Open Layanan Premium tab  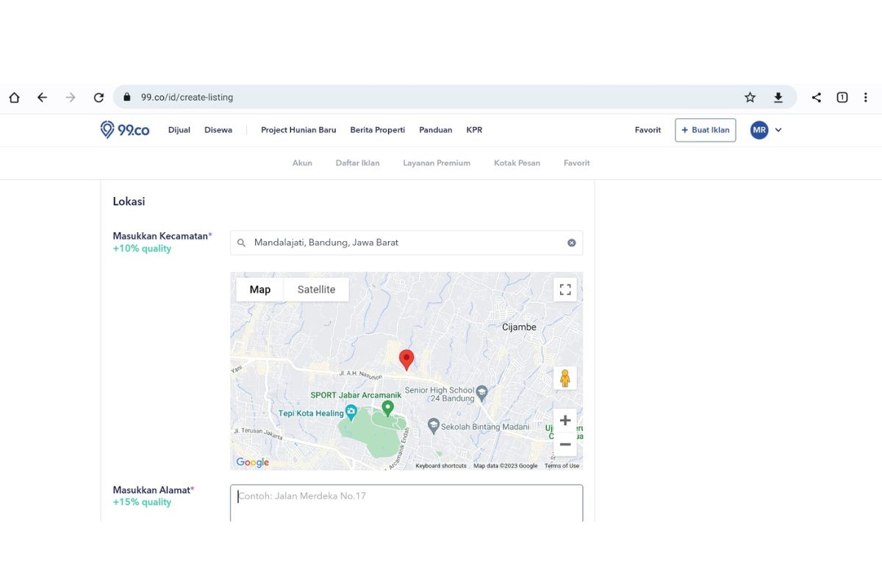(437, 163)
